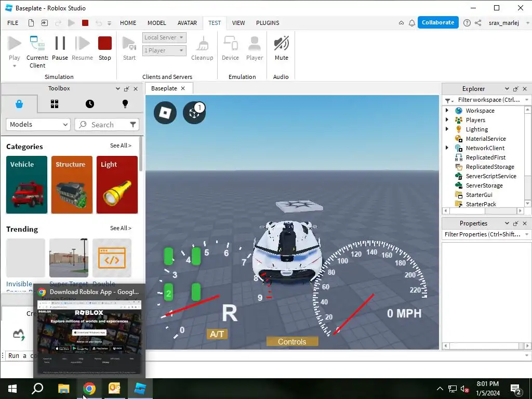Switch view via Current: Client icon
Viewport: 532px width, 399px height.
[37, 44]
